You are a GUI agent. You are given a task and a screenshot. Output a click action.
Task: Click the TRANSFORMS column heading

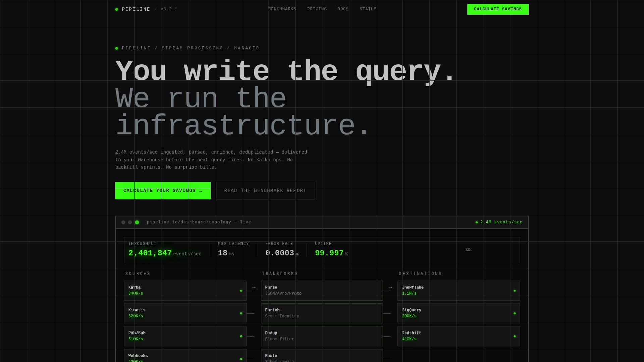[x=280, y=274]
